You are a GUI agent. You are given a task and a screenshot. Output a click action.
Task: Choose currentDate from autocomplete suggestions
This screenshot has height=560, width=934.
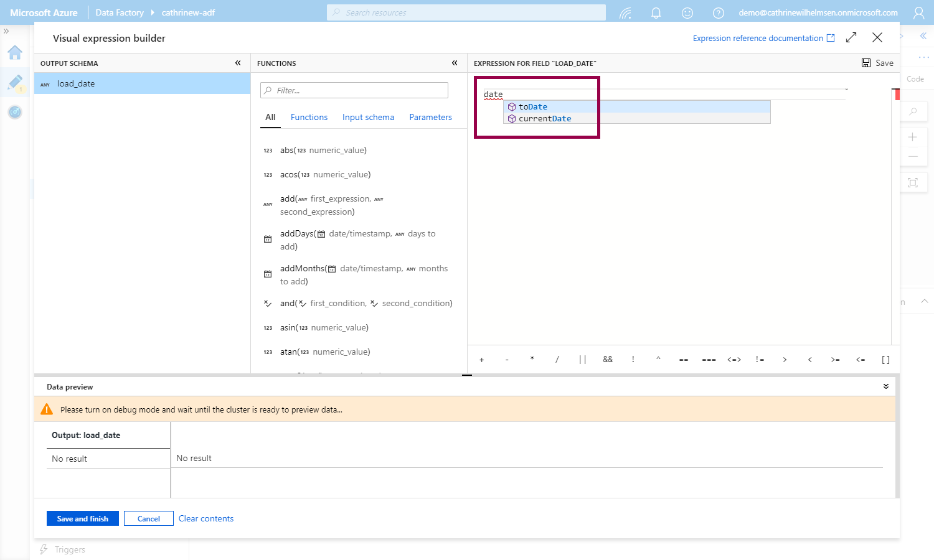[545, 118]
